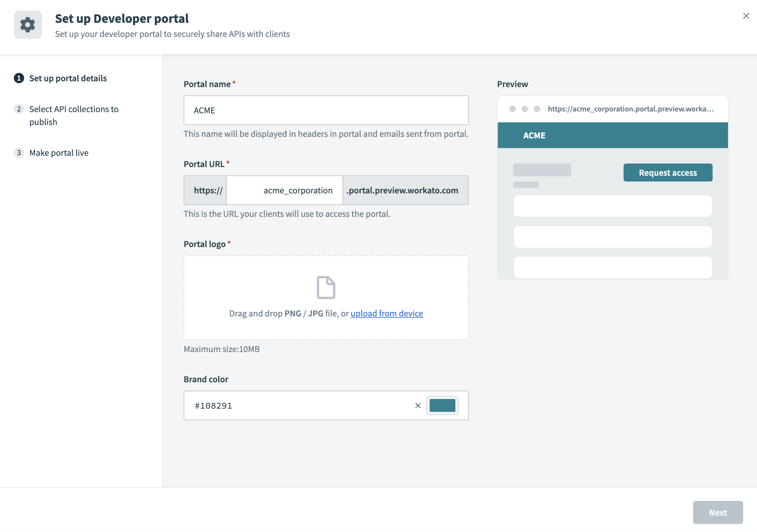Screen dimensions: 757x532
Task: Click the Next button
Action: (x=718, y=512)
